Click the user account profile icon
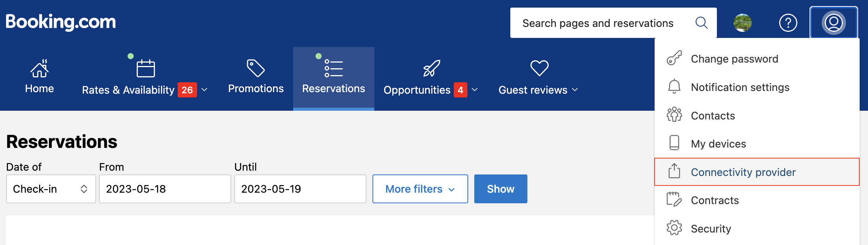 tap(833, 23)
